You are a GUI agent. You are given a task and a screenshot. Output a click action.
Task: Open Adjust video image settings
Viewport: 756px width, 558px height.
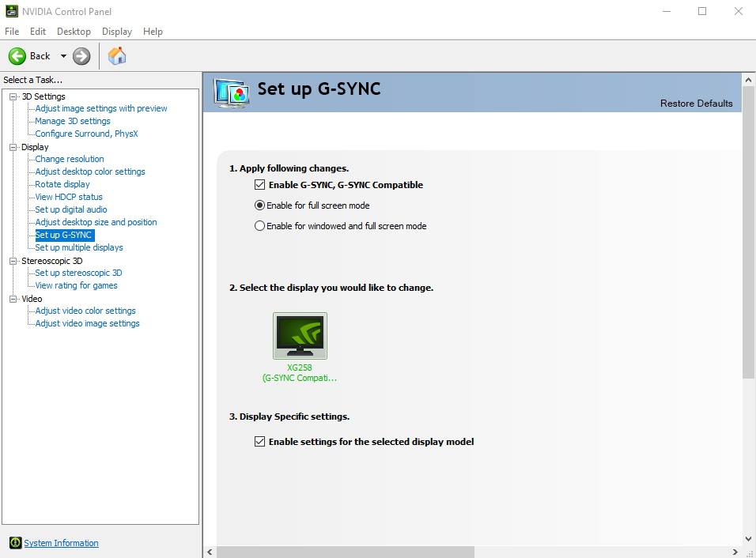[87, 323]
